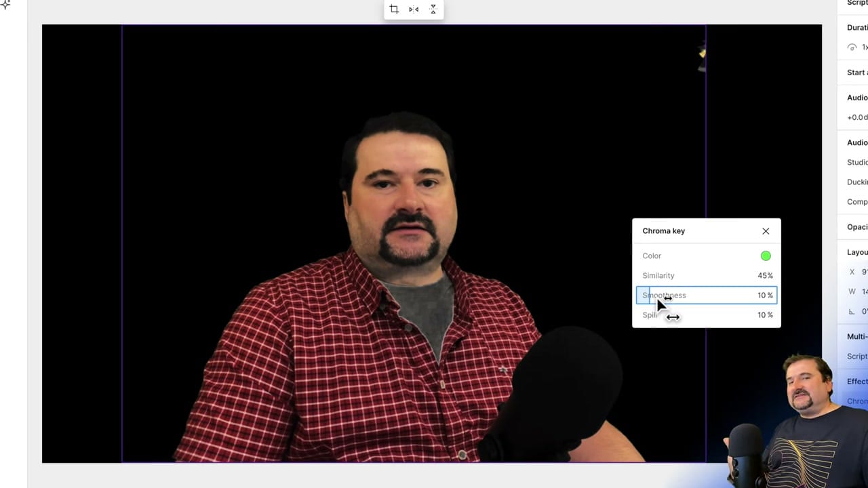
Task: Select the Crop tool
Action: 394,9
